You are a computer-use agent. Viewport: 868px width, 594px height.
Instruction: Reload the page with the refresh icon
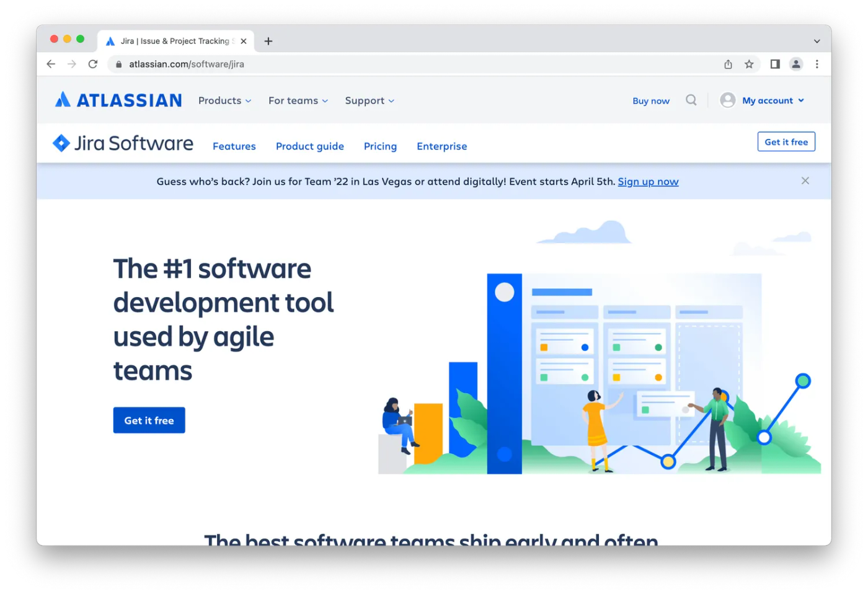point(92,64)
